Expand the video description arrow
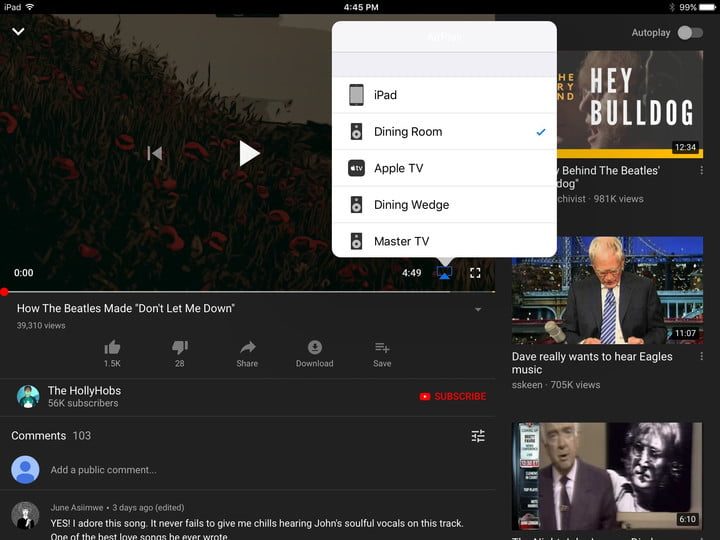 point(478,309)
